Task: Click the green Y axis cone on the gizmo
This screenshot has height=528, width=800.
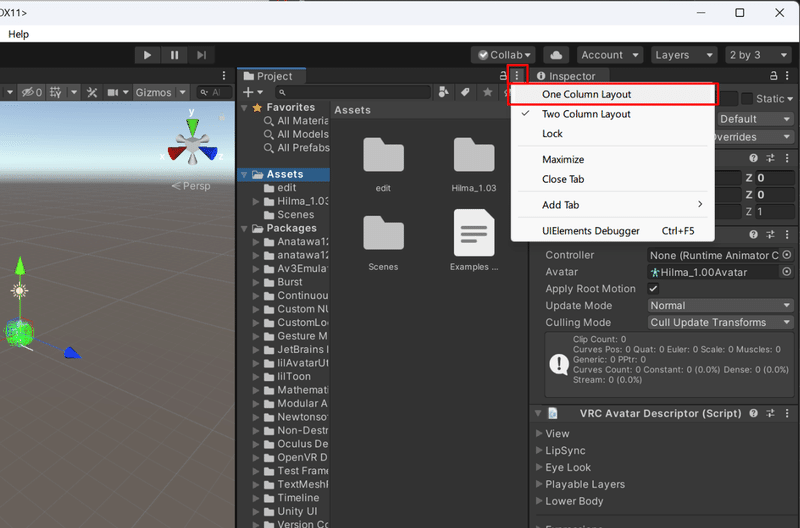Action: click(x=192, y=127)
